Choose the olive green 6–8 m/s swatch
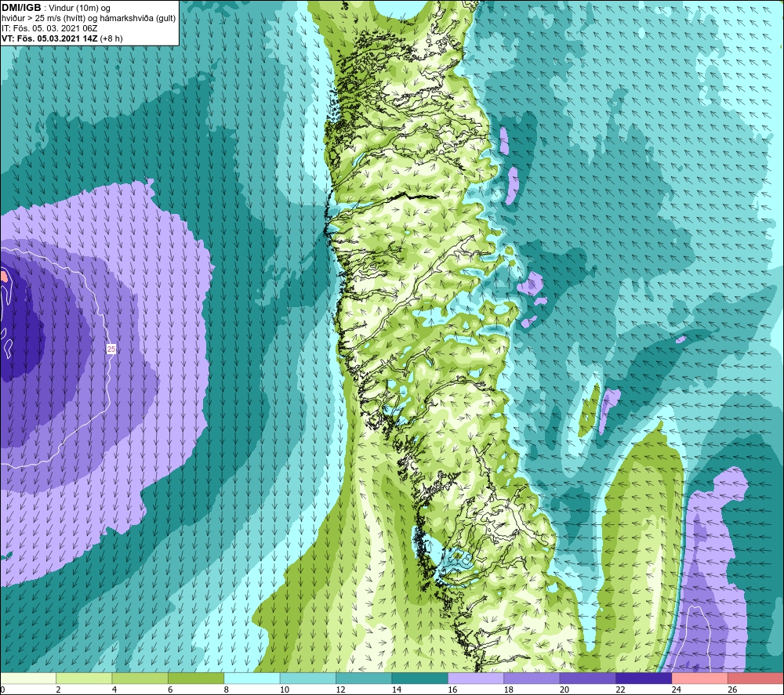 click(x=196, y=678)
